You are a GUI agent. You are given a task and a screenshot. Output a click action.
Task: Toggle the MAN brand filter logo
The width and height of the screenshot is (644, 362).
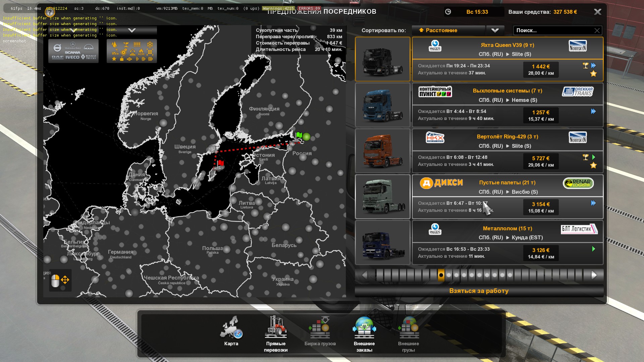click(x=89, y=47)
